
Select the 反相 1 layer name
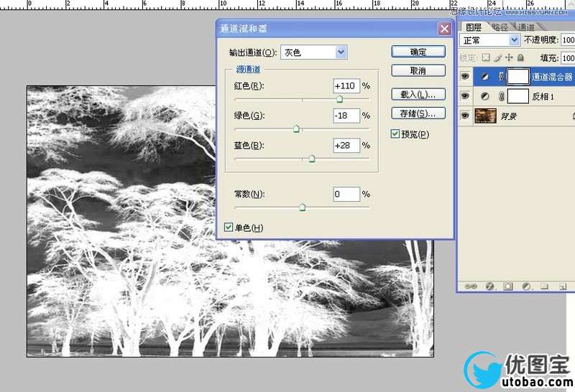coord(543,97)
